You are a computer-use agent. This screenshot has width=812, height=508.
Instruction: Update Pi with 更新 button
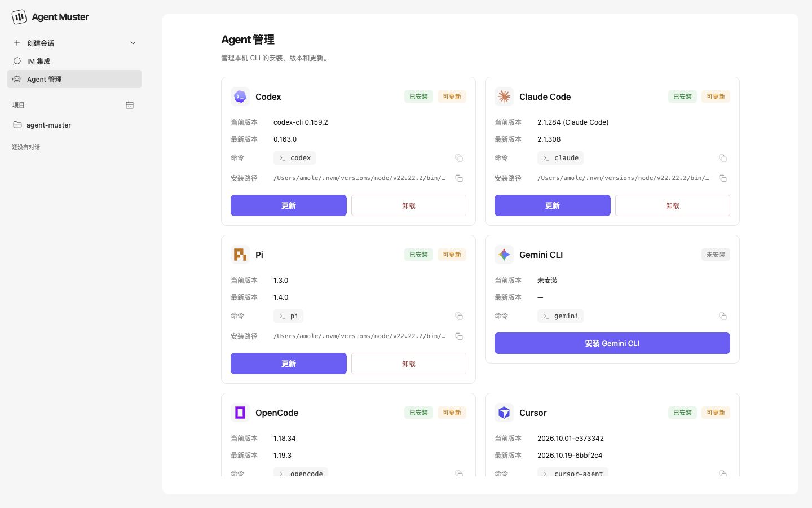point(289,364)
